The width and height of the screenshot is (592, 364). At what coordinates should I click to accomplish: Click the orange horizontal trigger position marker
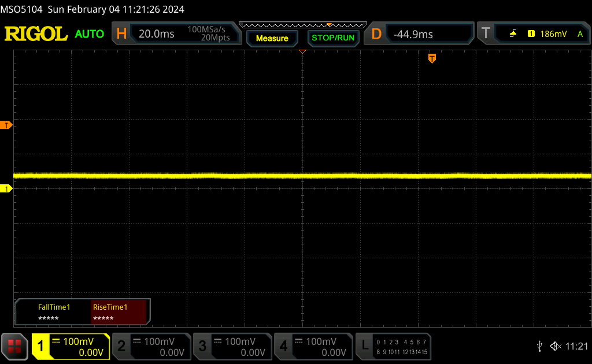click(x=432, y=58)
